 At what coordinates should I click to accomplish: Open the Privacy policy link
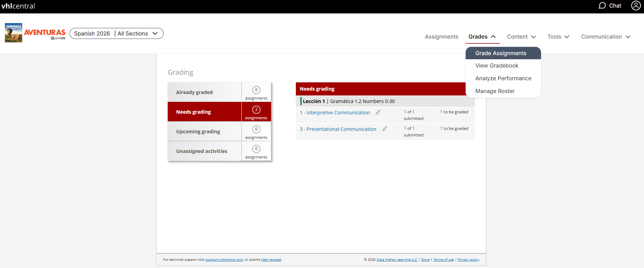(x=468, y=260)
